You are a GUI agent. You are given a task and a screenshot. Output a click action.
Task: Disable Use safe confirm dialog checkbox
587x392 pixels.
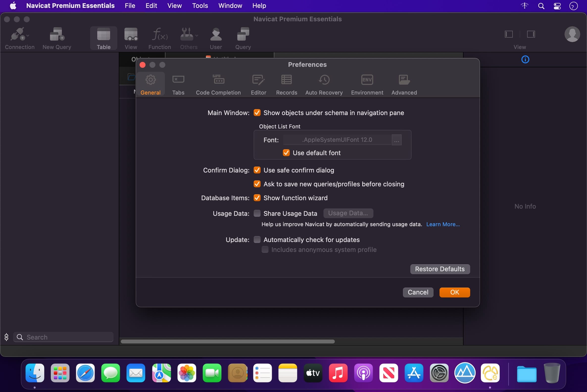257,170
